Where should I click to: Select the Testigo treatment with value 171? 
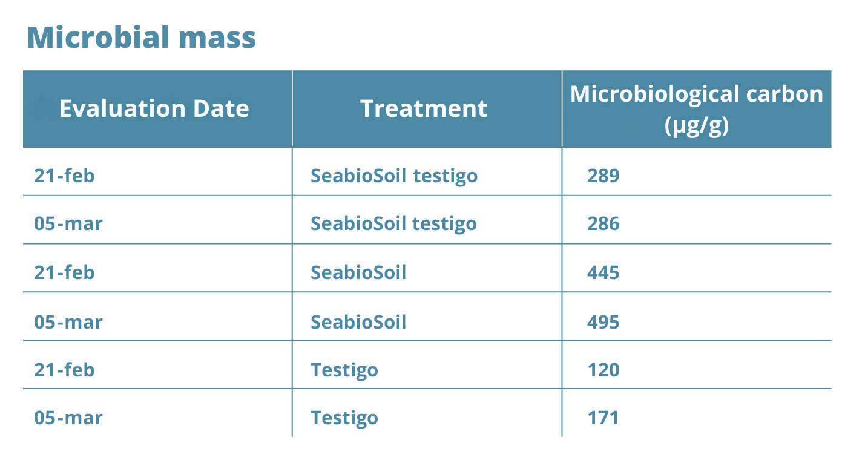[344, 418]
